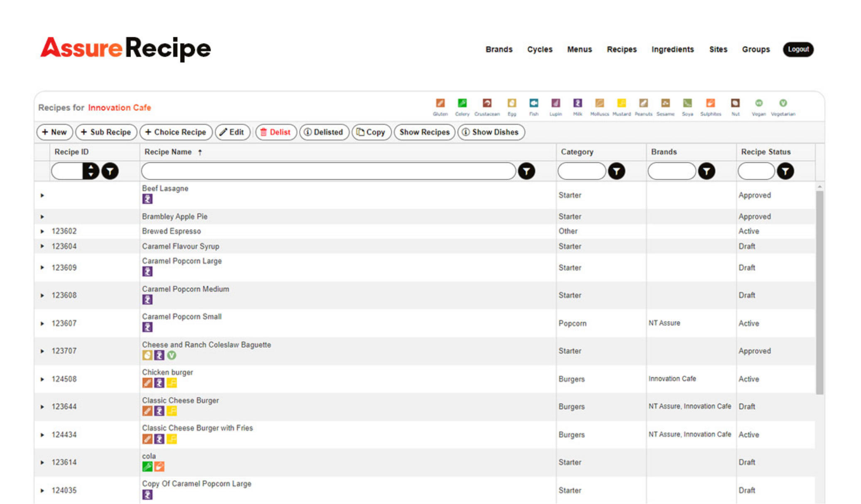
Task: Click the Gluten allergen icon in legend
Action: (x=440, y=103)
